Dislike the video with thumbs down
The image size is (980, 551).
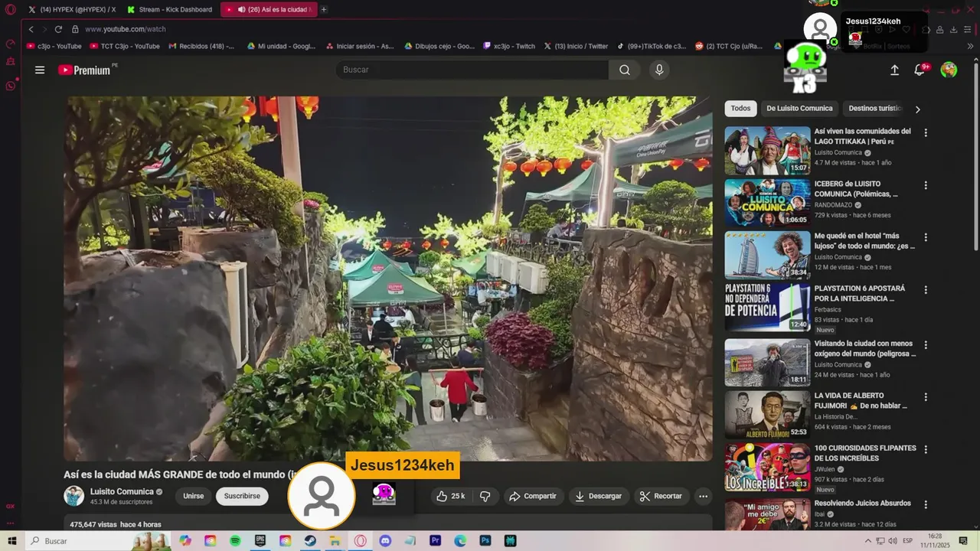pyautogui.click(x=485, y=496)
